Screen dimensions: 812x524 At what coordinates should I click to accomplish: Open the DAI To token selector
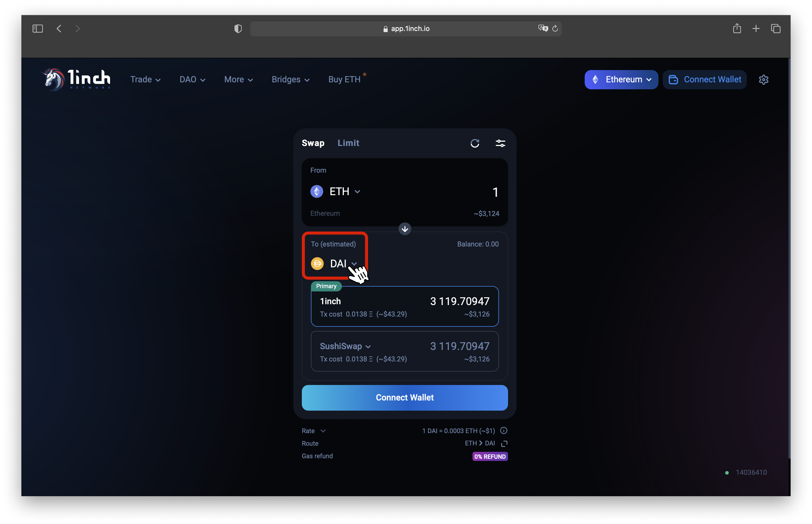tap(334, 264)
